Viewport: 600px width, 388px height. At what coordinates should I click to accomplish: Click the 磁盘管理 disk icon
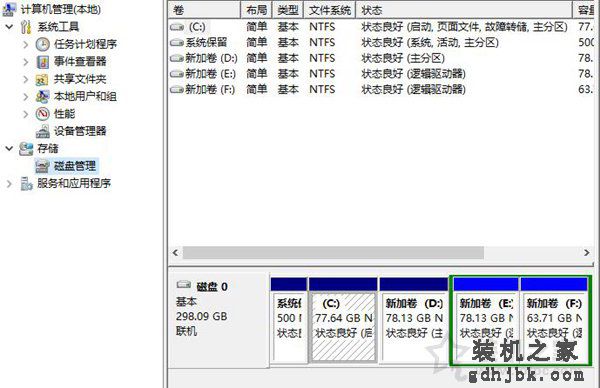click(x=42, y=166)
